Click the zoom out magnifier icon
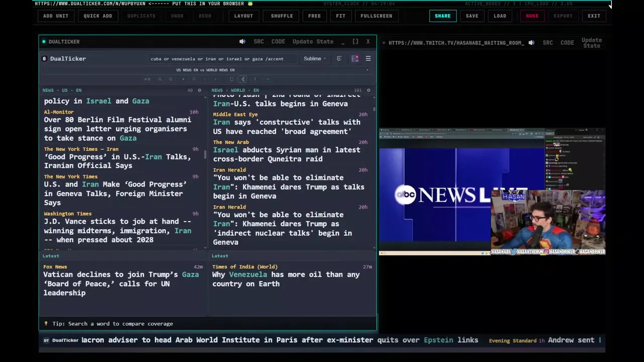Image resolution: width=644 pixels, height=362 pixels. [x=160, y=79]
